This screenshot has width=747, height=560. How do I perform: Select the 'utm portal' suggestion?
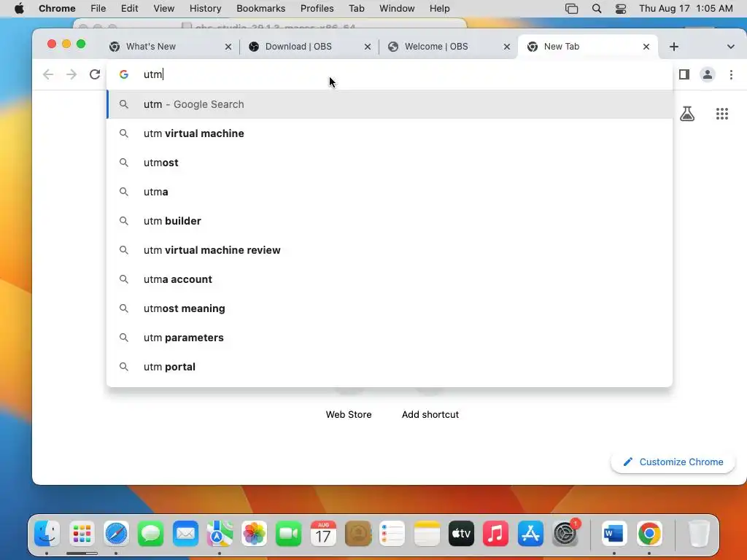tap(390, 367)
